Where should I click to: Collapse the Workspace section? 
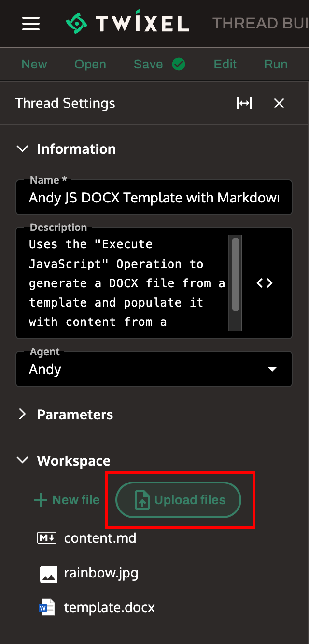(22, 460)
